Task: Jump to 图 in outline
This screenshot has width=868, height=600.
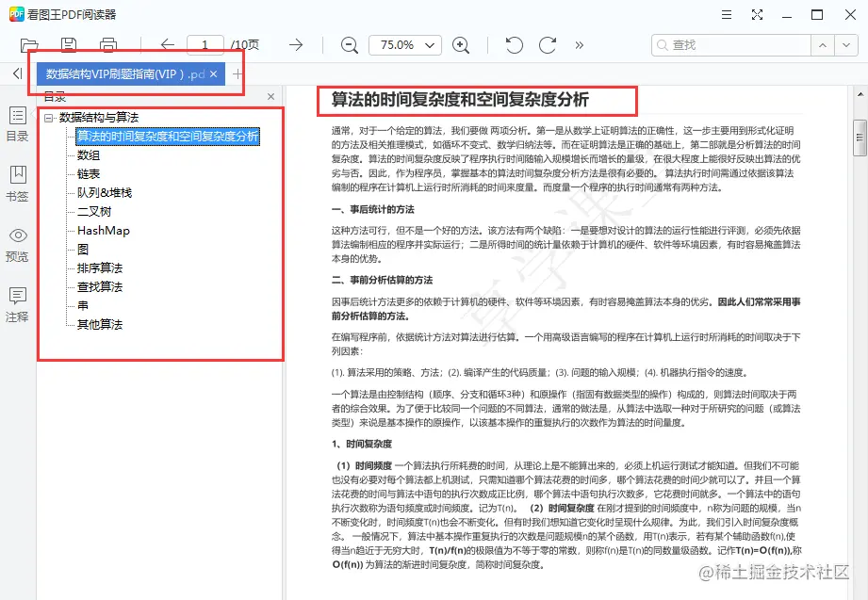Action: click(83, 249)
